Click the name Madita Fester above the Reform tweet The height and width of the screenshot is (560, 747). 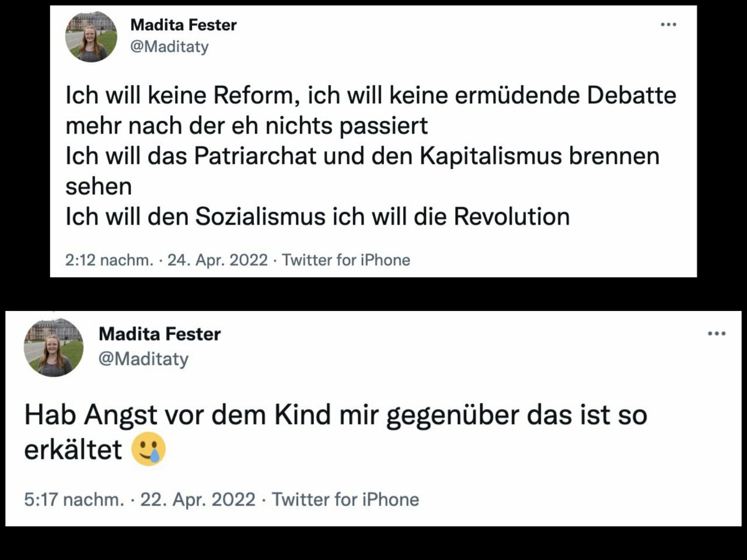pos(183,24)
